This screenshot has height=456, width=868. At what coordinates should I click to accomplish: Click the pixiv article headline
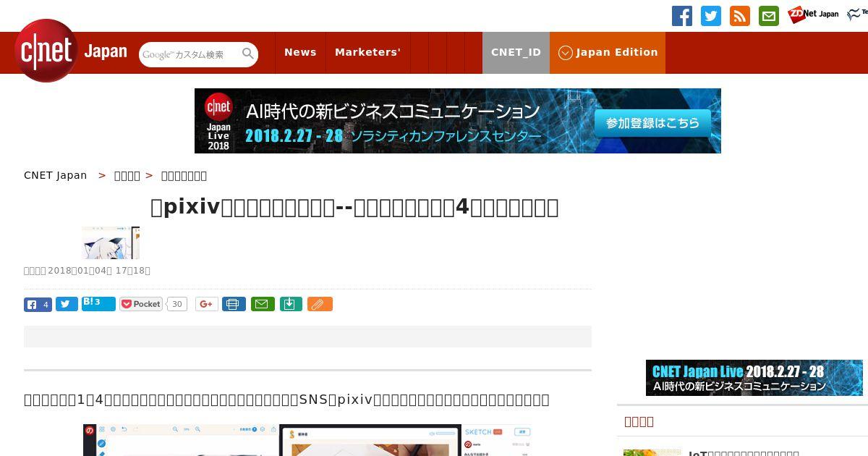tap(354, 208)
